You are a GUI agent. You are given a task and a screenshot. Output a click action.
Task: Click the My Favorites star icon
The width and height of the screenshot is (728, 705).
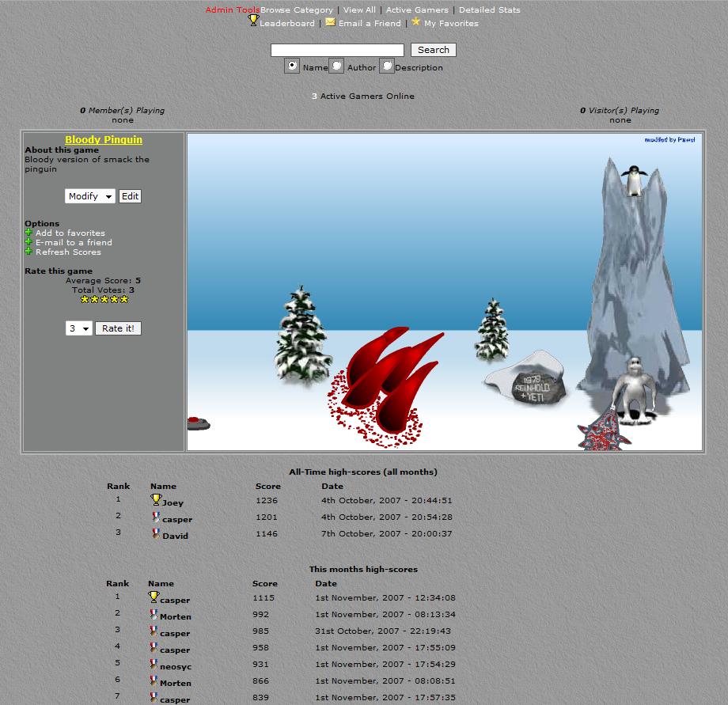[x=415, y=22]
